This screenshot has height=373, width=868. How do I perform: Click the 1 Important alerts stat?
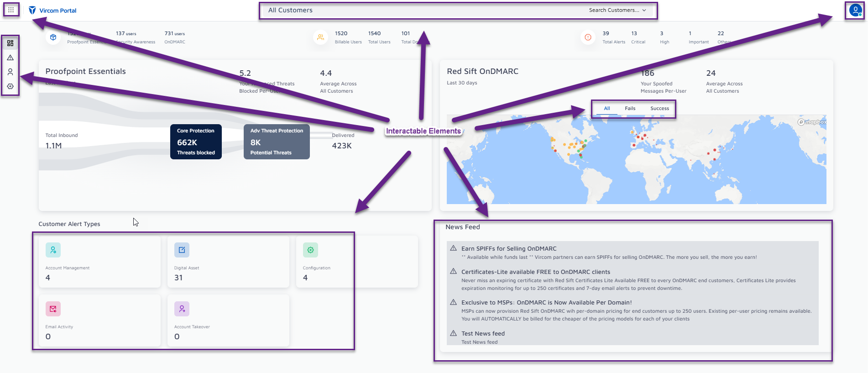point(699,37)
